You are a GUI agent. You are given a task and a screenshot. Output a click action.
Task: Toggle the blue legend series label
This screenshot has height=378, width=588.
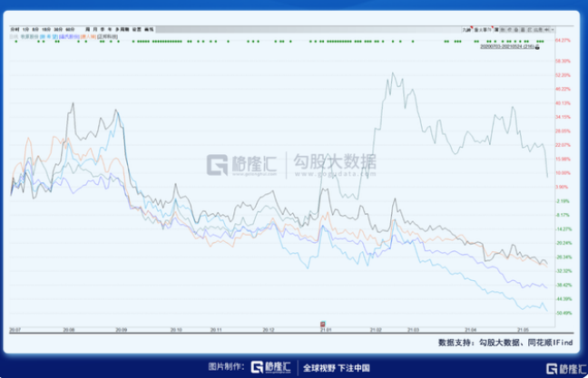[x=47, y=35]
